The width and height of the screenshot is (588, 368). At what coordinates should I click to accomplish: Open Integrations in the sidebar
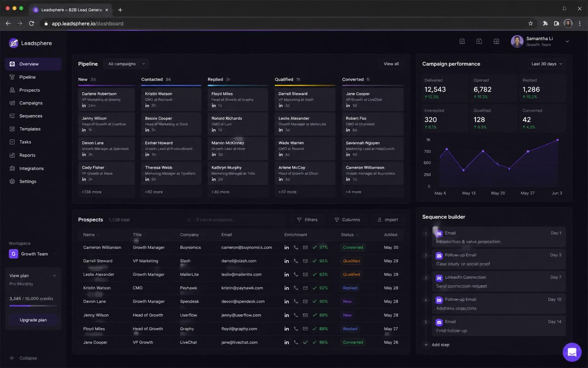coord(33,168)
